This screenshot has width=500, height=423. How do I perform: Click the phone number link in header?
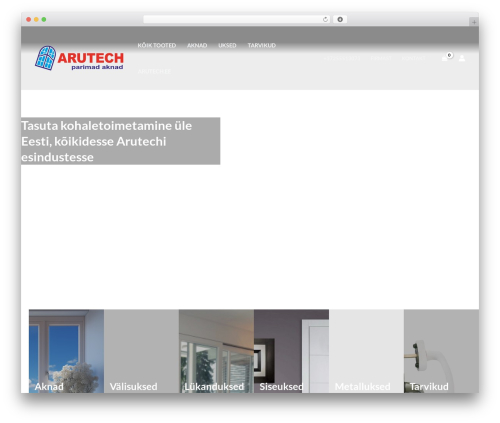tap(342, 58)
